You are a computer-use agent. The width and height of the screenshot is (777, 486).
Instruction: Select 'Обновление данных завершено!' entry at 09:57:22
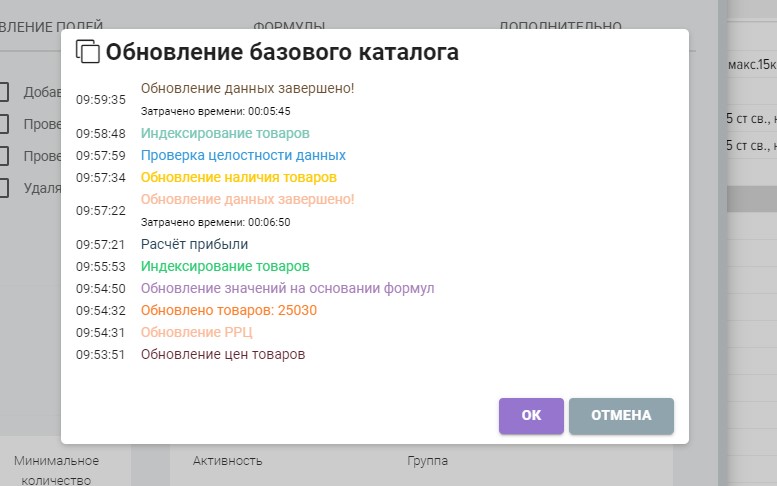247,199
